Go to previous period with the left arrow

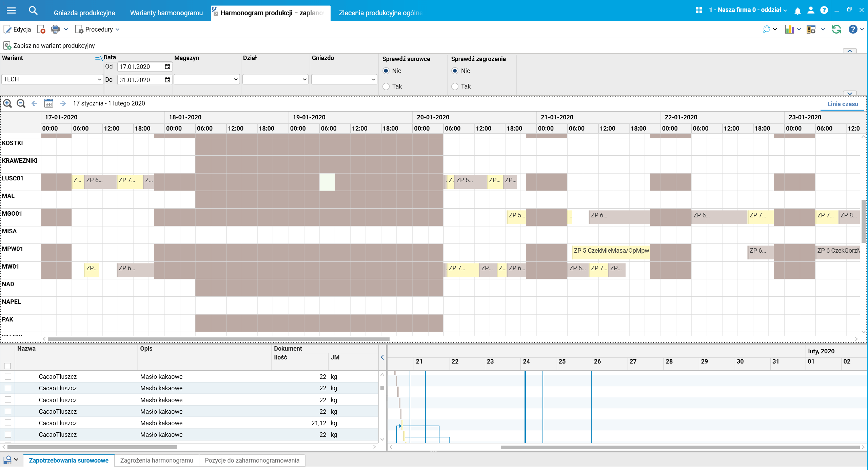click(34, 103)
